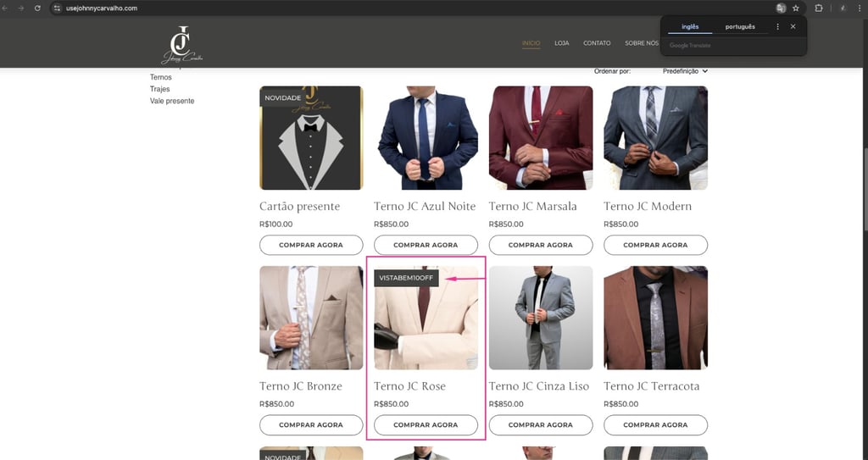Image resolution: width=868 pixels, height=460 pixels.
Task: Open Terno JC Terracota product image
Action: 655,318
